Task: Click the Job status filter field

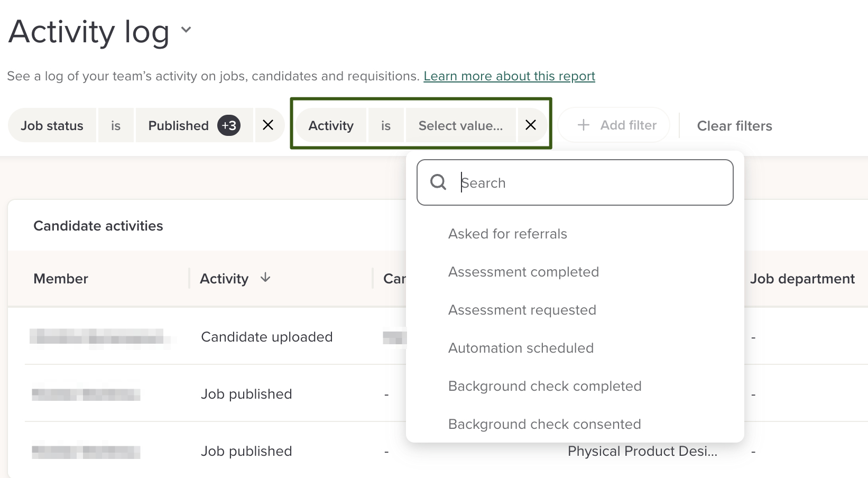Action: (52, 126)
